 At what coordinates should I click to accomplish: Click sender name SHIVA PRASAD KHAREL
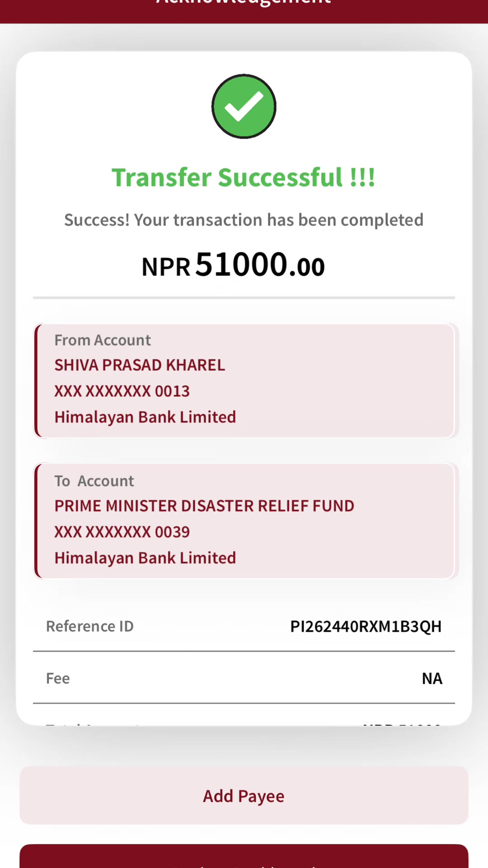pos(140,365)
